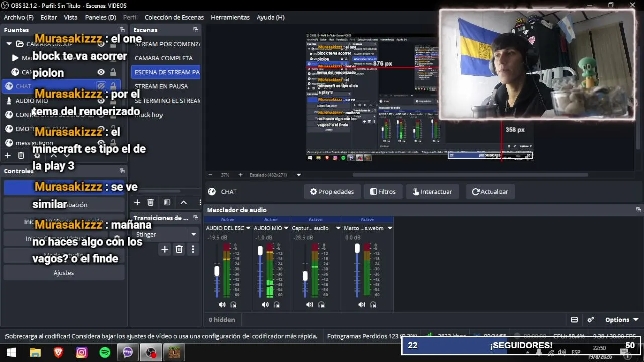Open the Paneles menu
The height and width of the screenshot is (362, 644).
[101, 17]
